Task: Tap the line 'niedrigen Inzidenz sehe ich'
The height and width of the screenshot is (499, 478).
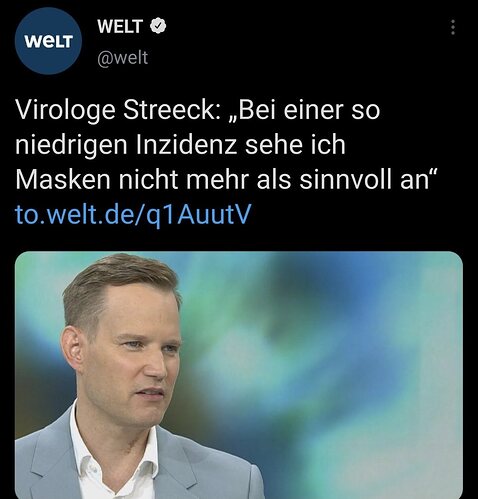Action: click(x=180, y=145)
